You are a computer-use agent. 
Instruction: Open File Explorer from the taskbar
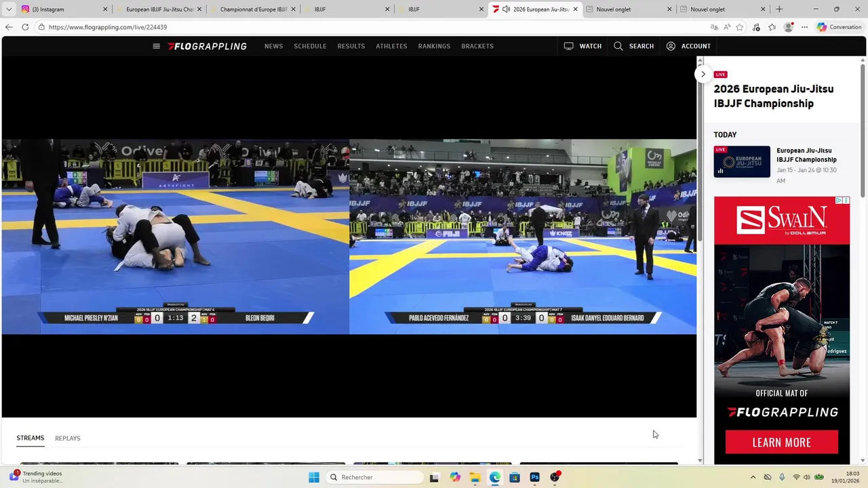click(475, 477)
